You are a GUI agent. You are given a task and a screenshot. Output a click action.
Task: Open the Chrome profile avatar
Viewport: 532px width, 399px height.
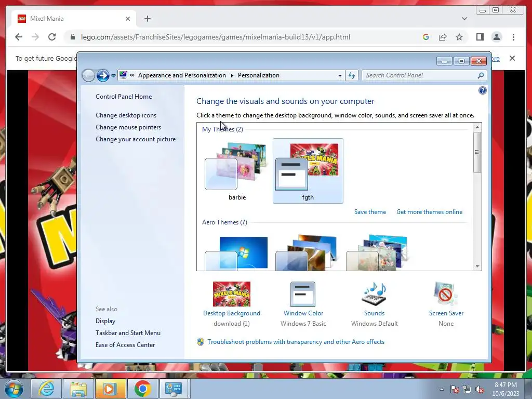click(x=496, y=37)
